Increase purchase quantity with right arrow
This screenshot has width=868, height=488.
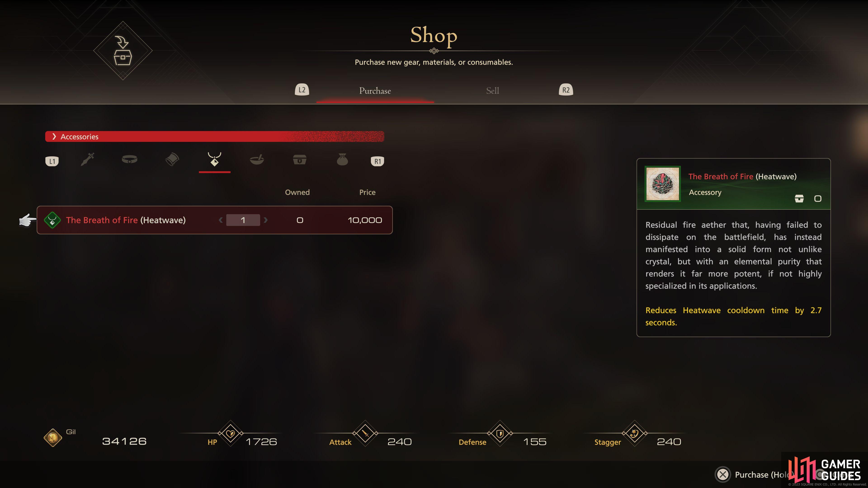pyautogui.click(x=266, y=220)
